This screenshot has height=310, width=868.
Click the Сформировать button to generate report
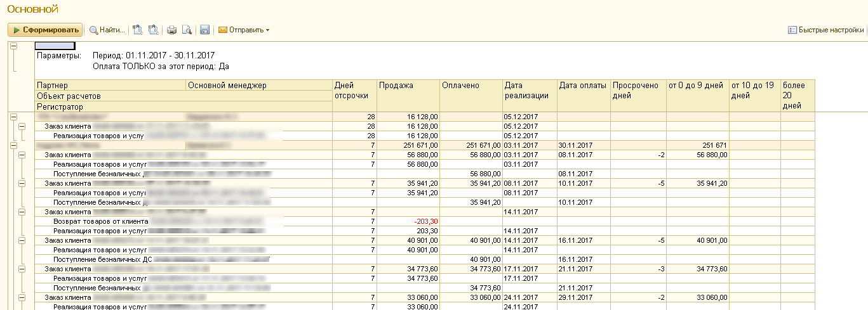coord(45,30)
